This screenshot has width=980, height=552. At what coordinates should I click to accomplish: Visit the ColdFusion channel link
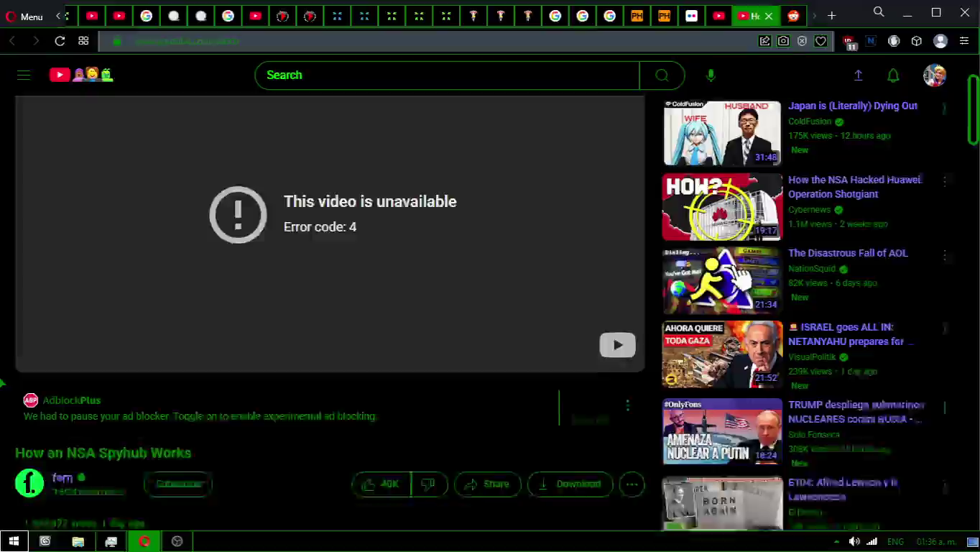click(x=809, y=121)
